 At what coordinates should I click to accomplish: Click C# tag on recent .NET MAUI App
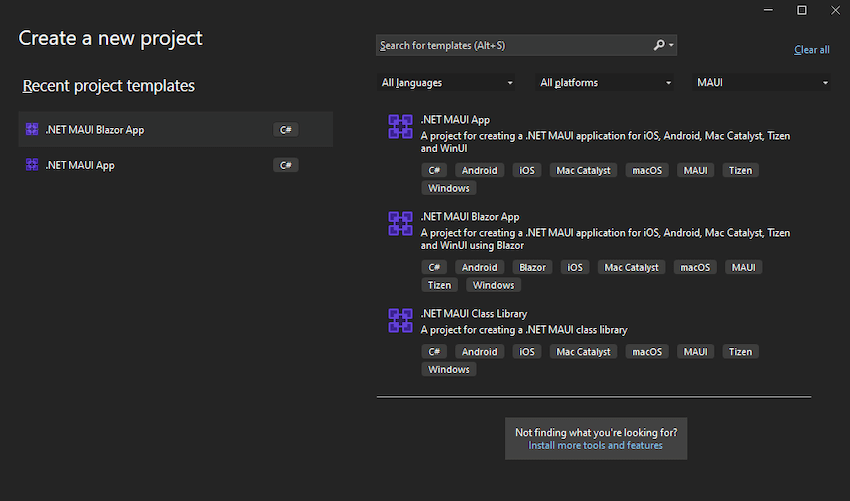(x=286, y=165)
